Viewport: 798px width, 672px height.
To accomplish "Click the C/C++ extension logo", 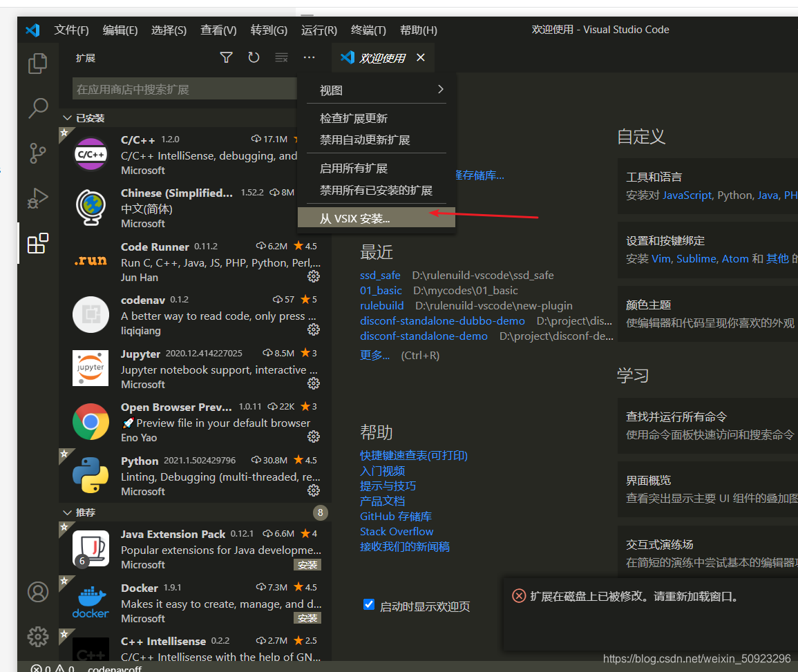I will [91, 154].
